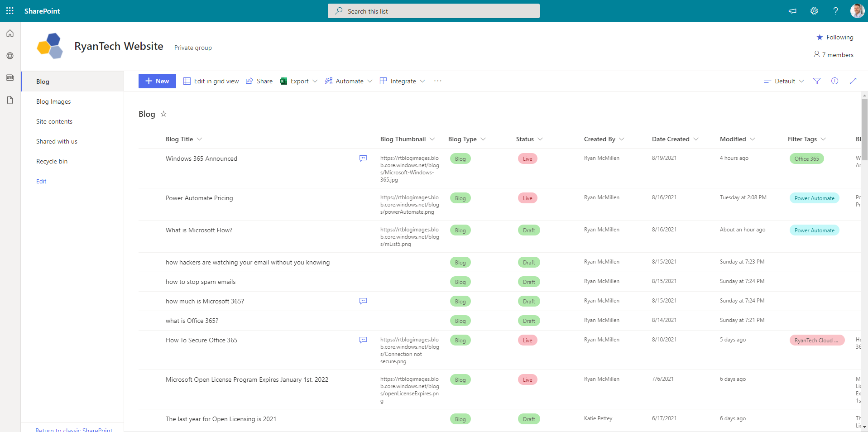868x432 pixels.
Task: Click Katie Pettey in Created By column
Action: coord(598,418)
